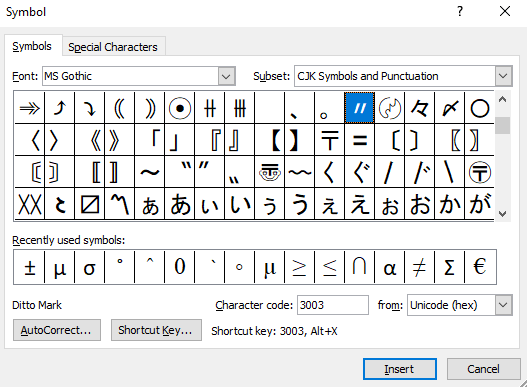Click the symbol grid scrollbar thumb
The width and height of the screenshot is (527, 387).
coord(502,125)
